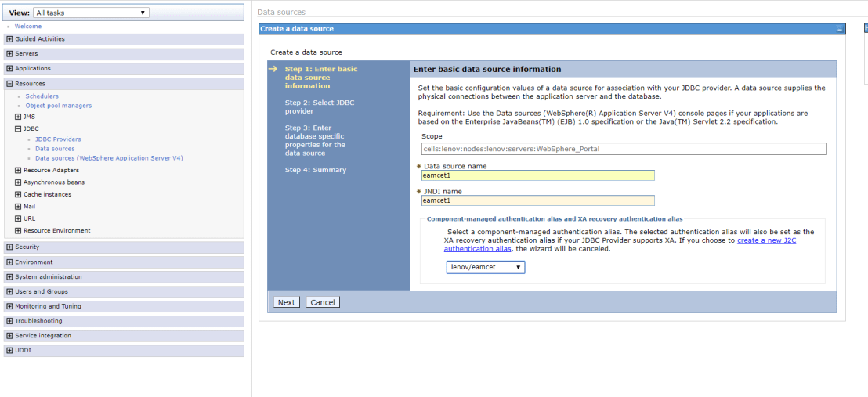Expand the Resource Adapters node
The width and height of the screenshot is (868, 397).
[18, 170]
